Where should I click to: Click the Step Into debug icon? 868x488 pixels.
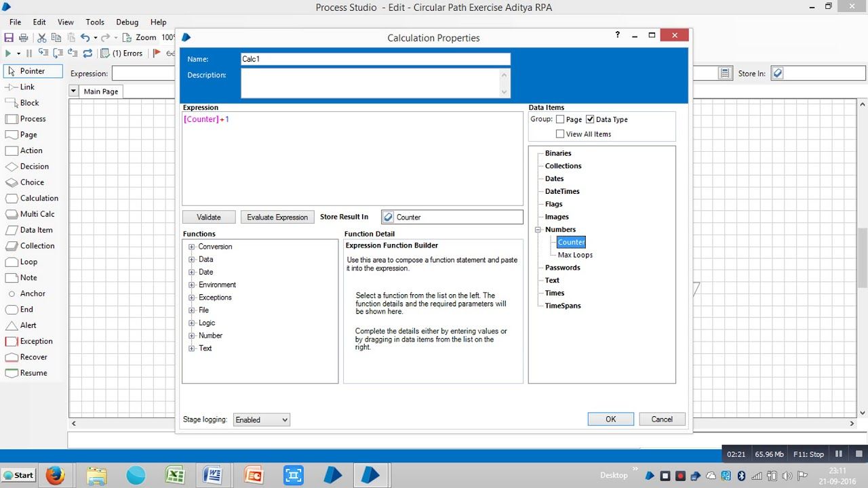[43, 54]
